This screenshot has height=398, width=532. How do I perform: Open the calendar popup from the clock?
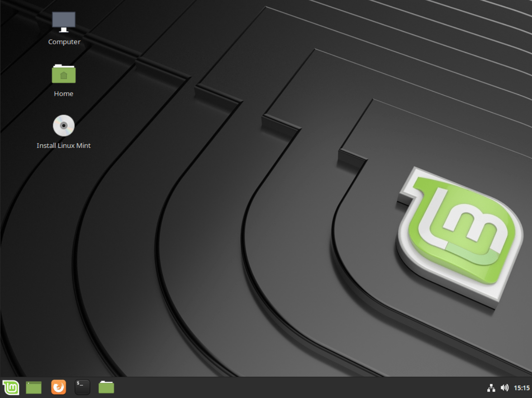click(x=521, y=388)
